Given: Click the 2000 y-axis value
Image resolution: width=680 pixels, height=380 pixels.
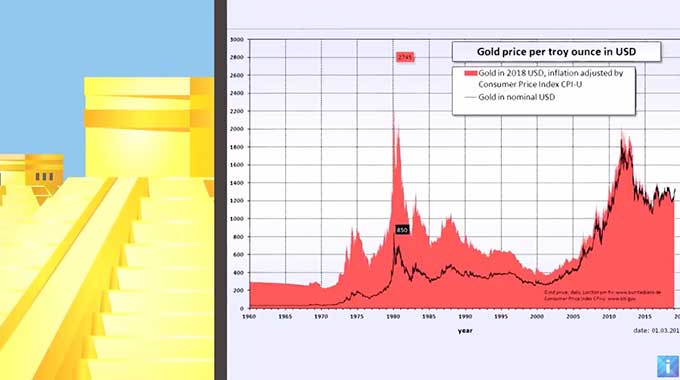Looking at the screenshot, I should [237, 129].
